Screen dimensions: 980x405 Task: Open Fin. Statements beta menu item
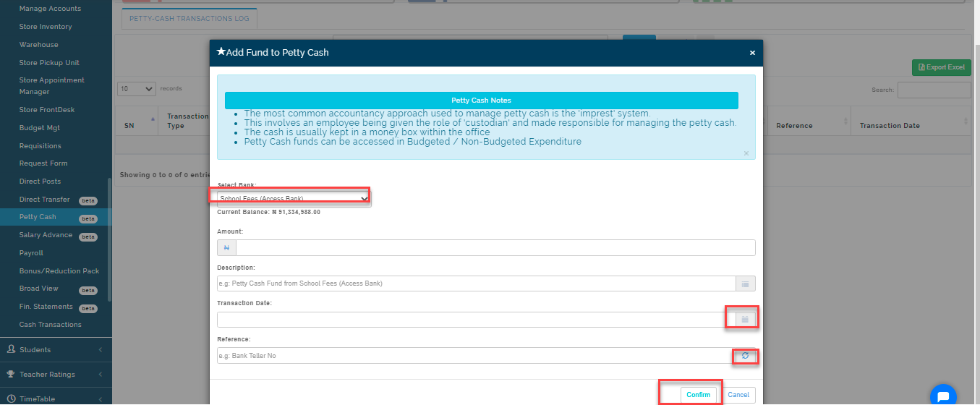[x=46, y=307]
